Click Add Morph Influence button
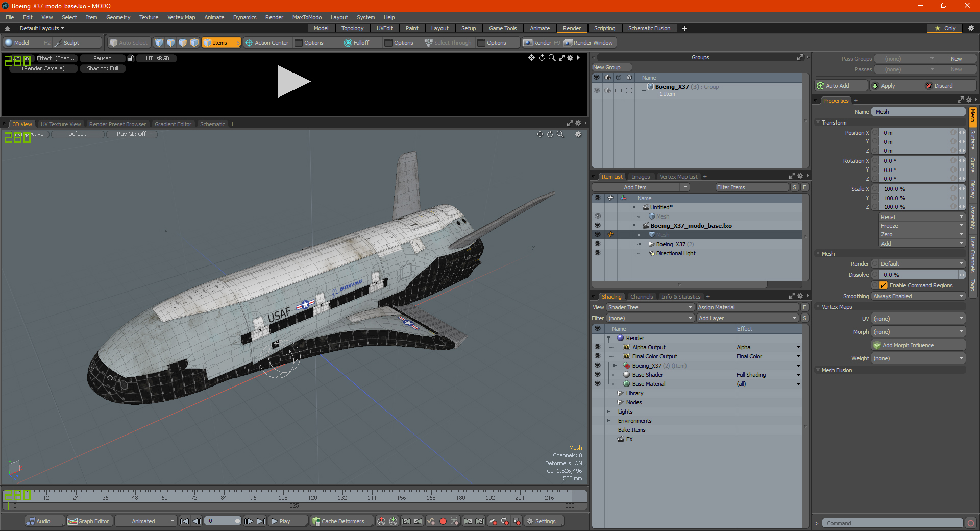The width and height of the screenshot is (980, 531). click(919, 345)
